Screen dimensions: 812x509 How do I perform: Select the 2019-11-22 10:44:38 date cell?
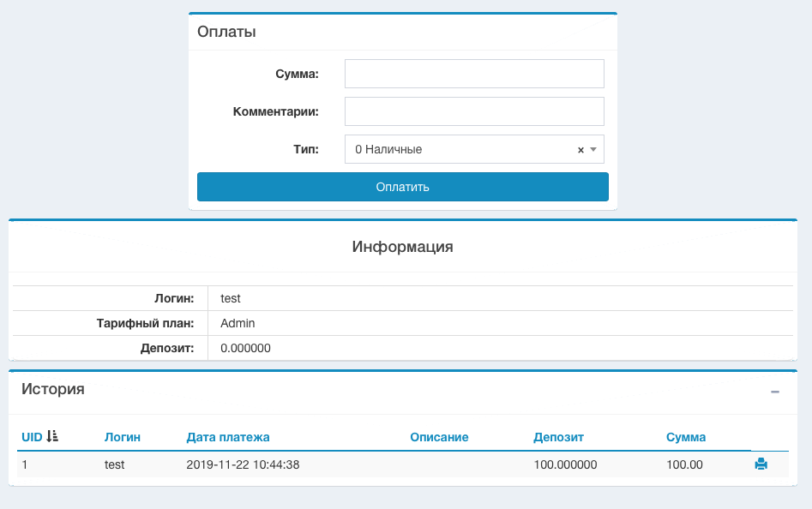pyautogui.click(x=243, y=464)
